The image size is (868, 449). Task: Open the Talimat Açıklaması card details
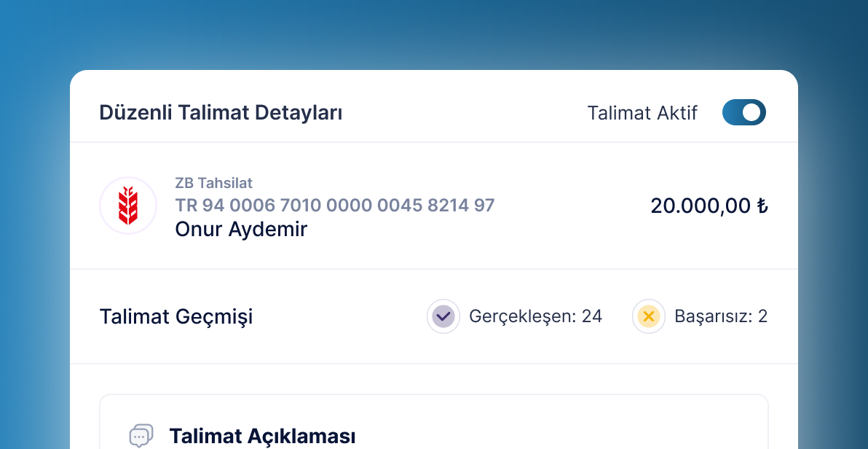[262, 436]
